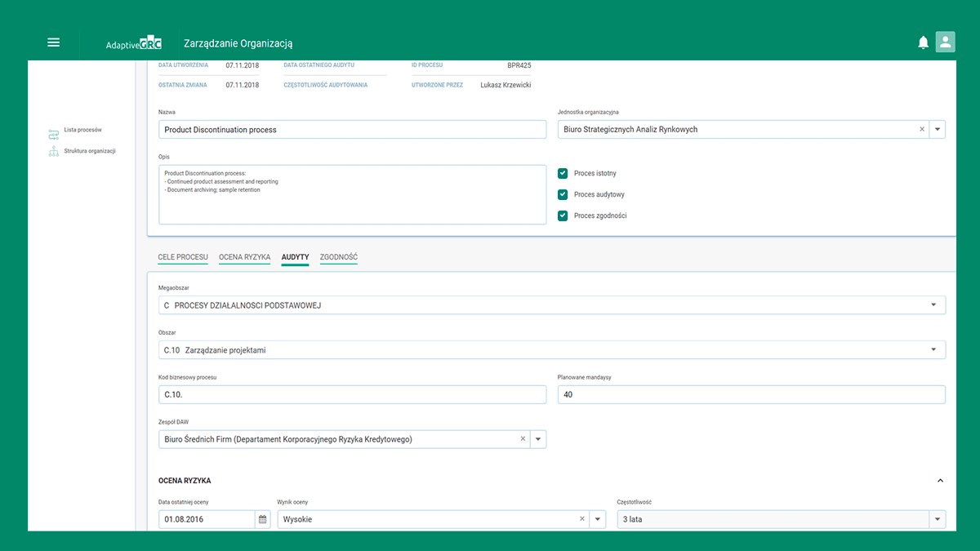Click the notifications bell icon

(x=923, y=42)
